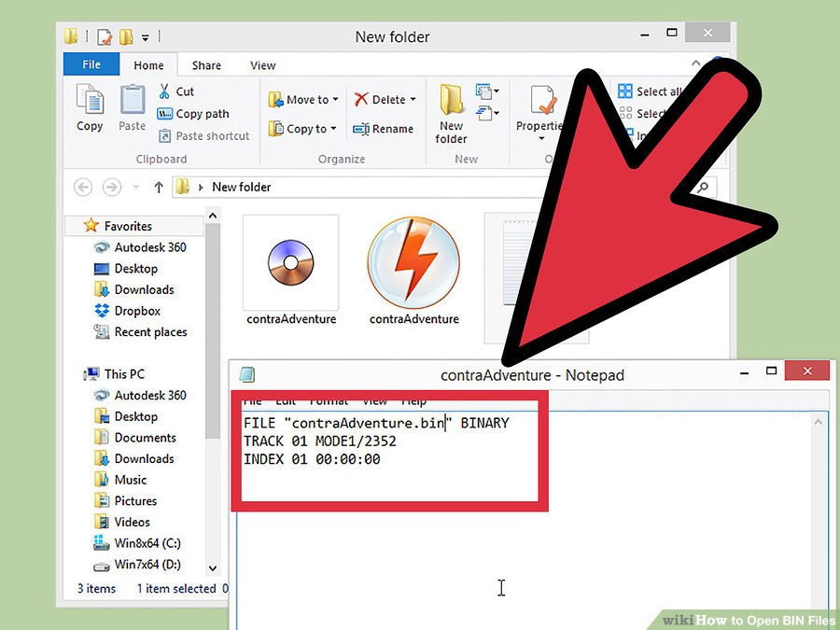Click the Back navigation arrow
The width and height of the screenshot is (840, 630).
(82, 187)
